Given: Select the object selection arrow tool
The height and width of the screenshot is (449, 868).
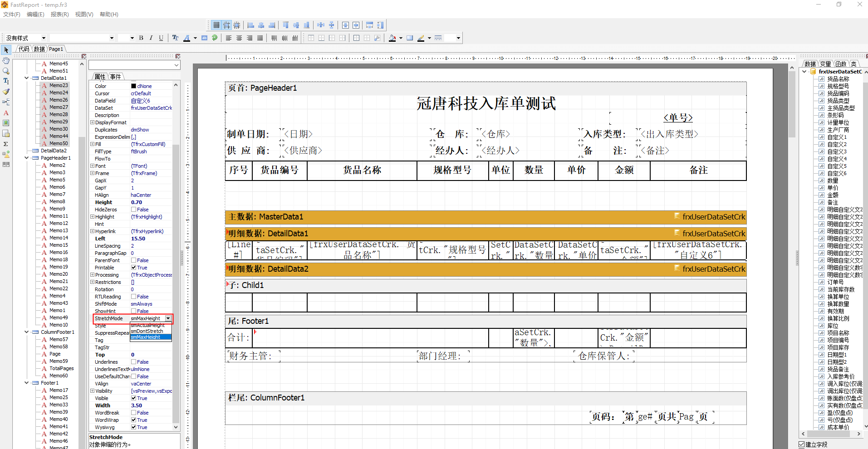Looking at the screenshot, I should [x=6, y=49].
